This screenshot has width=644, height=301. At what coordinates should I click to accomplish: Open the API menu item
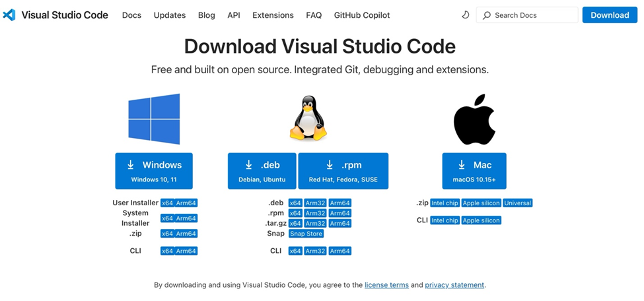[x=234, y=15]
